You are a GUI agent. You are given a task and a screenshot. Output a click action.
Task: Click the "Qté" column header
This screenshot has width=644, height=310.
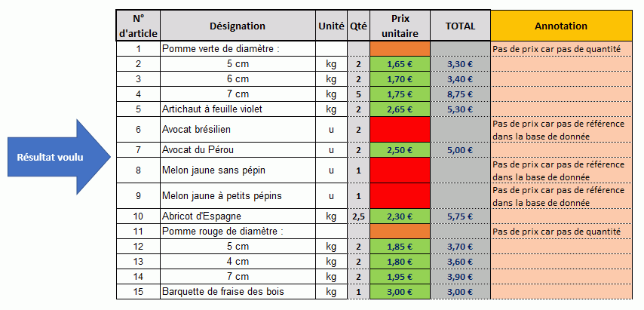358,26
